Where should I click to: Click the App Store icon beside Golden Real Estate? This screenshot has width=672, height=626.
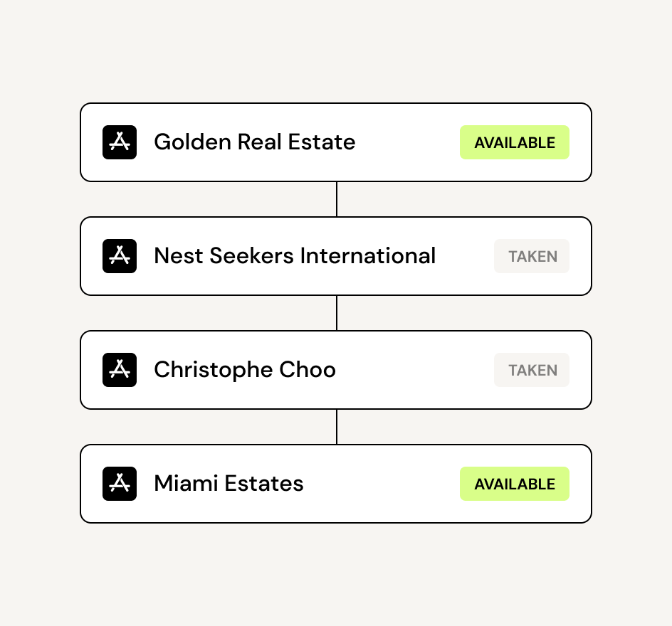click(120, 142)
